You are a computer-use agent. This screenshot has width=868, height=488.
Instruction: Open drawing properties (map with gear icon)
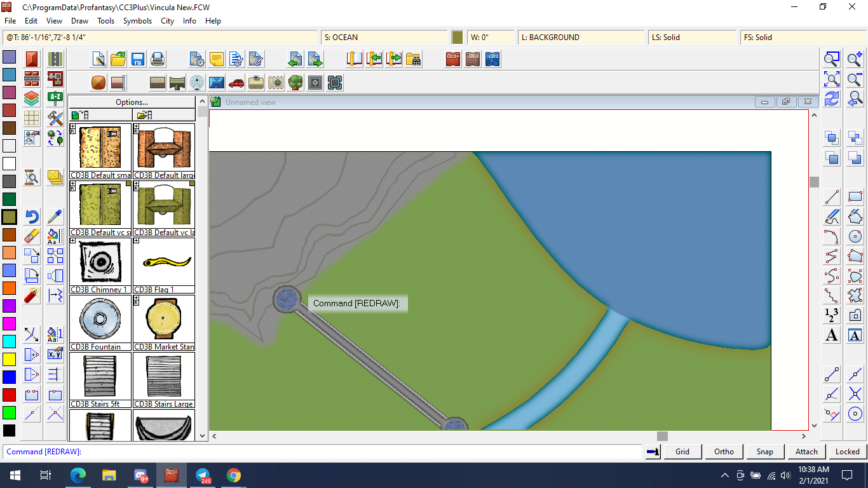coord(197,60)
